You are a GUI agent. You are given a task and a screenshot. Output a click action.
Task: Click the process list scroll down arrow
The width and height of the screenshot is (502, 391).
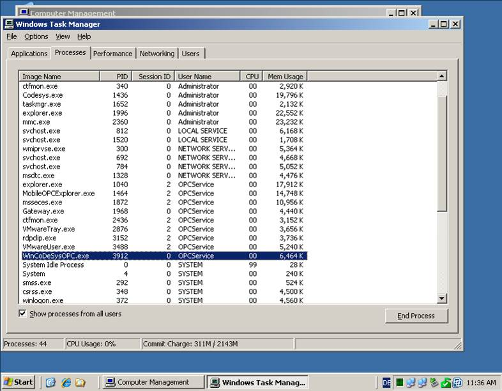point(442,298)
